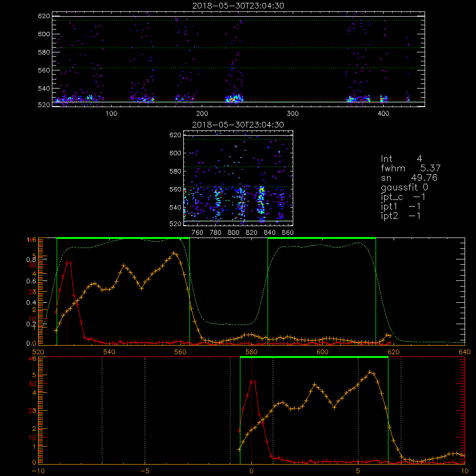Click x-axis label 600 on profile plot

(322, 352)
